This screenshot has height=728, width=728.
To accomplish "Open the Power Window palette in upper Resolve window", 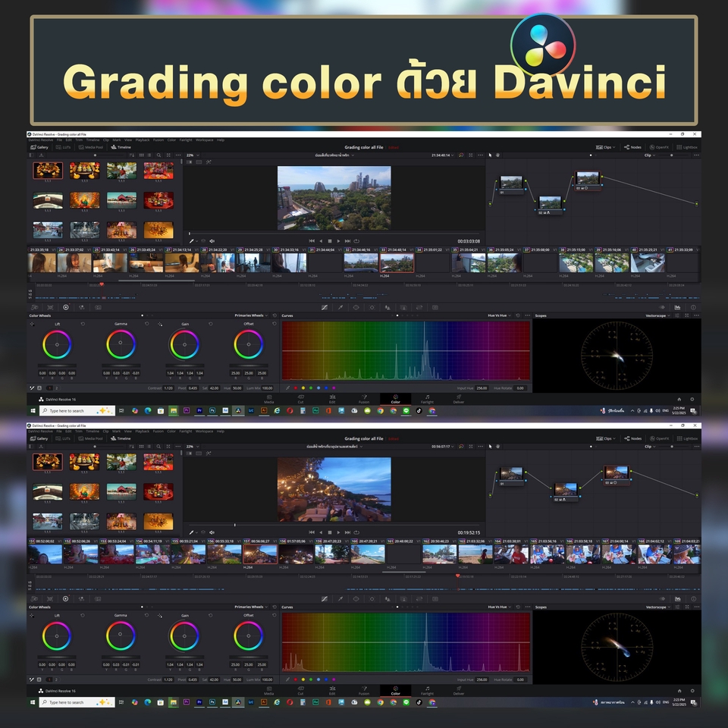I will pos(356,307).
